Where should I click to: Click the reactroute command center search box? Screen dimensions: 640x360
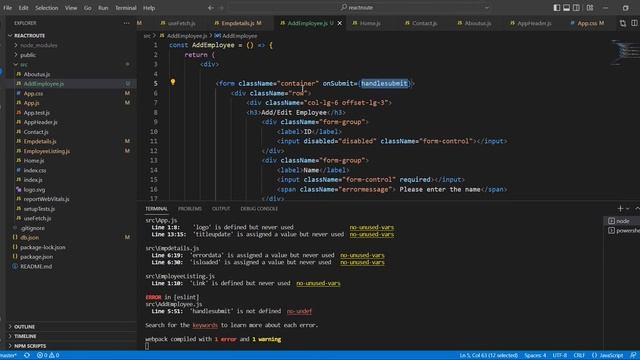pos(360,7)
